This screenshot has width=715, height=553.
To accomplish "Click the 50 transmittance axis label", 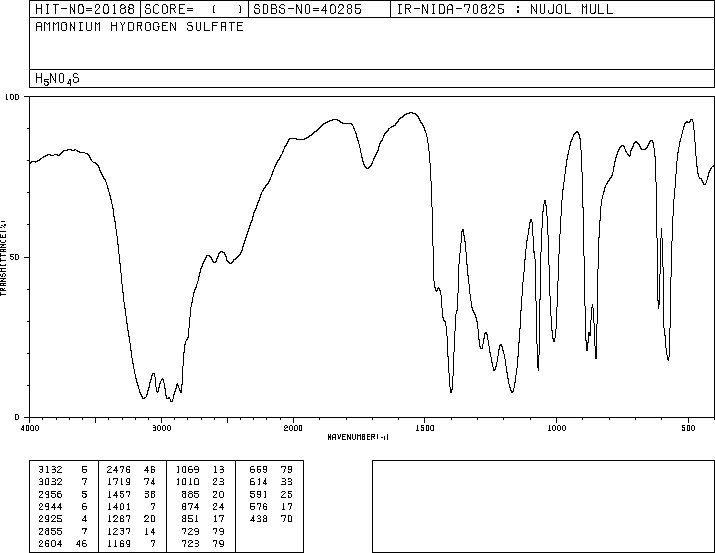I will coord(15,257).
